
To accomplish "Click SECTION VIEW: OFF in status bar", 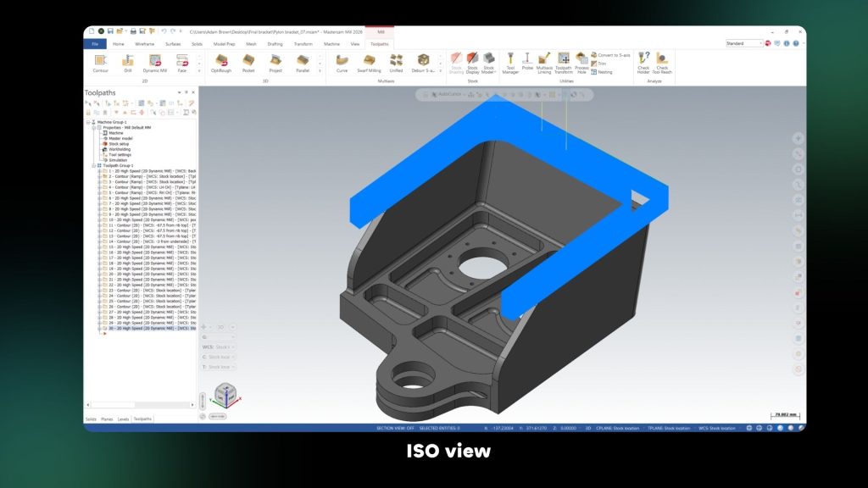I will [x=395, y=428].
